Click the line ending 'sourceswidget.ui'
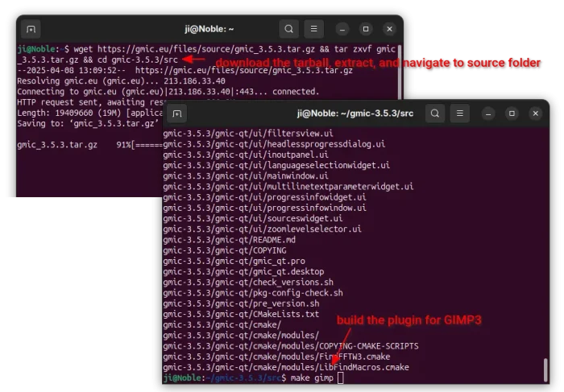Viewport: 564px width, 392px height. [x=253, y=218]
